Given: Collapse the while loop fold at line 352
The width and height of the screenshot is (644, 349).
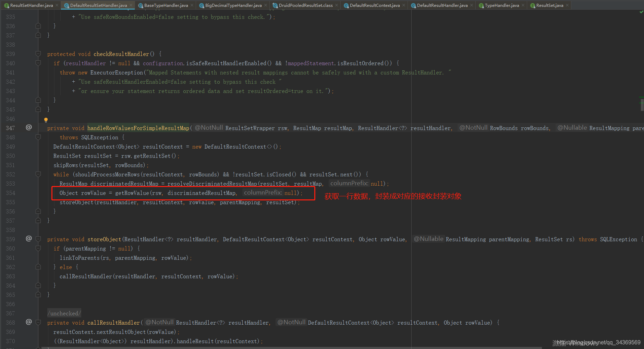Looking at the screenshot, I should click(38, 174).
